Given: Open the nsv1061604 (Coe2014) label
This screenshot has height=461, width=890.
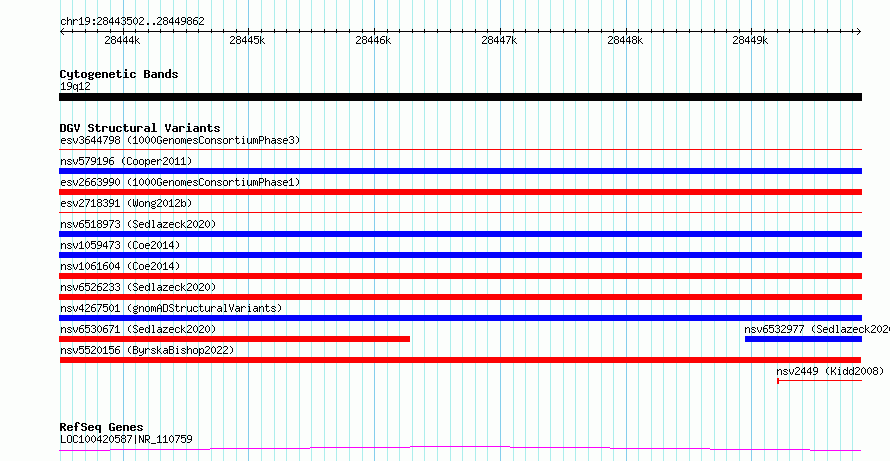Looking at the screenshot, I should (120, 266).
